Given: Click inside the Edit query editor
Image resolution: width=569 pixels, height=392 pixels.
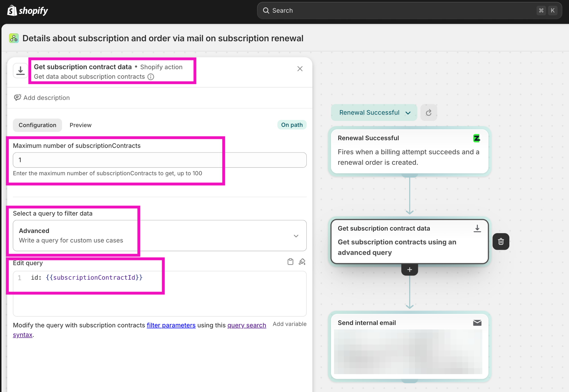Looking at the screenshot, I should [160, 294].
